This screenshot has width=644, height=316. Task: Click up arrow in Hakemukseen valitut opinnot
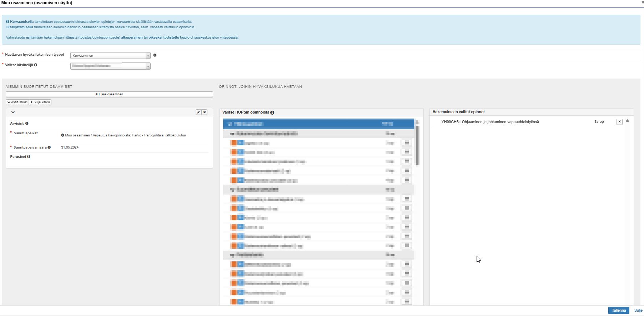627,121
